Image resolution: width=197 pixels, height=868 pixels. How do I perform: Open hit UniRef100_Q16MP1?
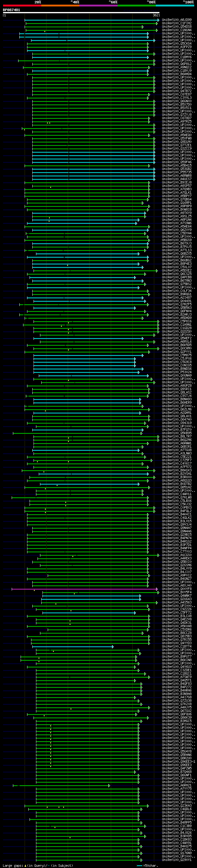pyautogui.click(x=177, y=203)
